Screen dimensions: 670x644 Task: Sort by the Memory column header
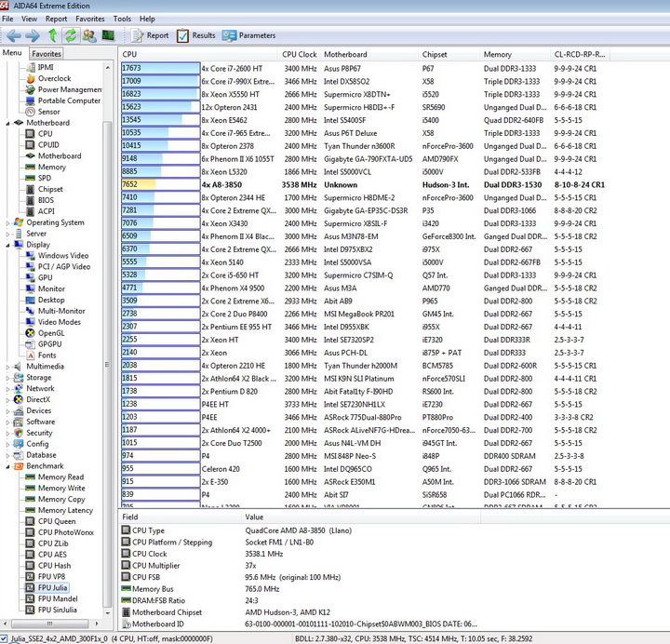pyautogui.click(x=515, y=54)
